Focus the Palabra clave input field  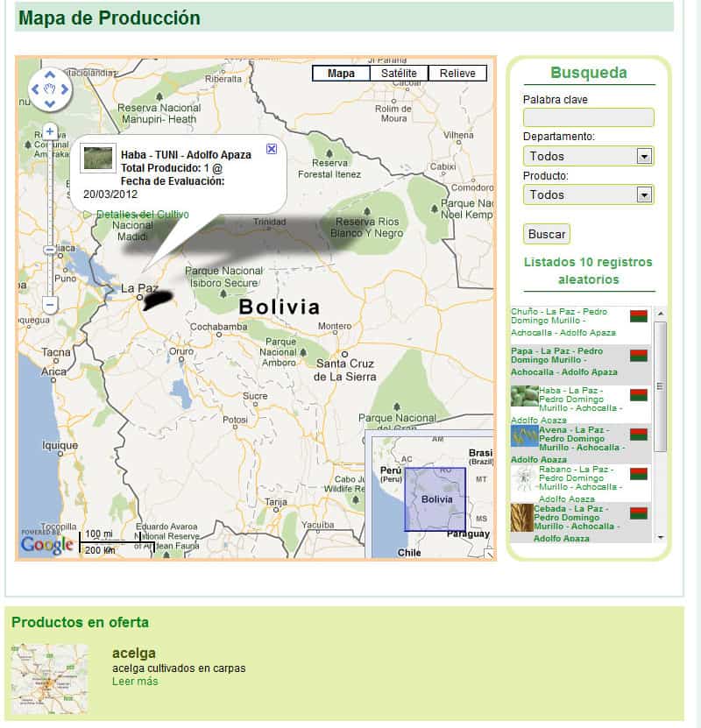coord(588,117)
